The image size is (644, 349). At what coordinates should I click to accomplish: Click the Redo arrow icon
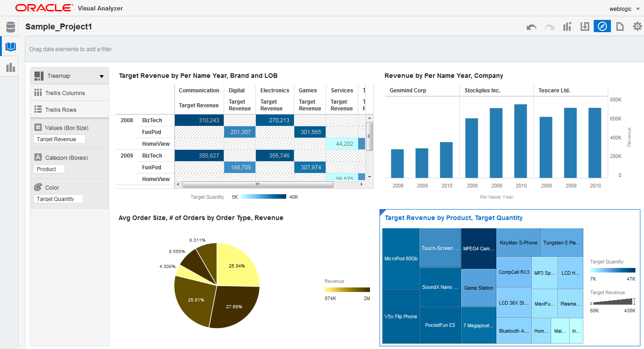click(549, 27)
